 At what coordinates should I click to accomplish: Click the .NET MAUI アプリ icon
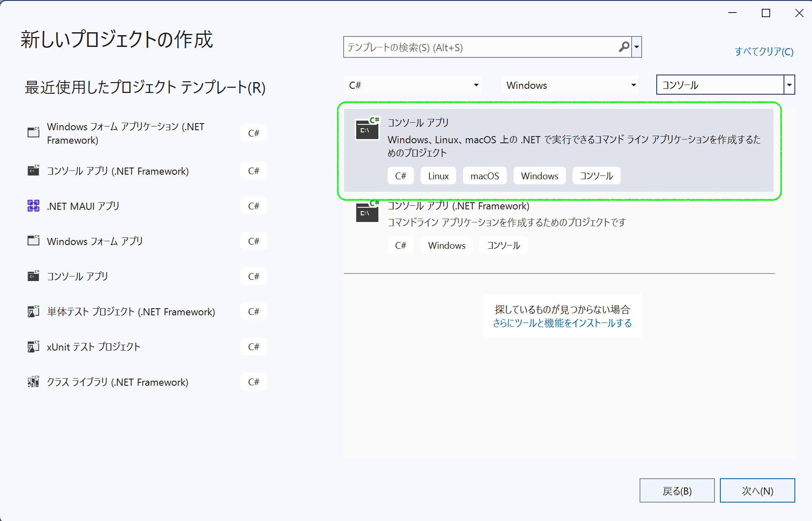(33, 206)
